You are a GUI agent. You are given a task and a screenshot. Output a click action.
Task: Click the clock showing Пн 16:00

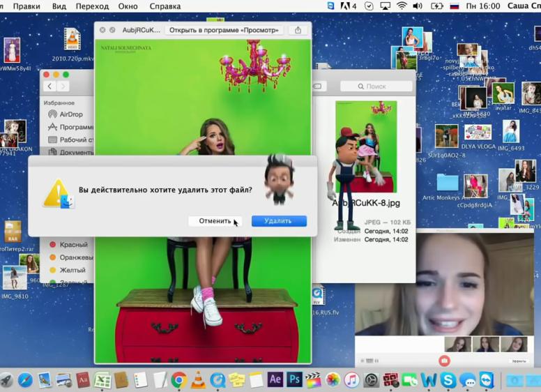tap(482, 6)
